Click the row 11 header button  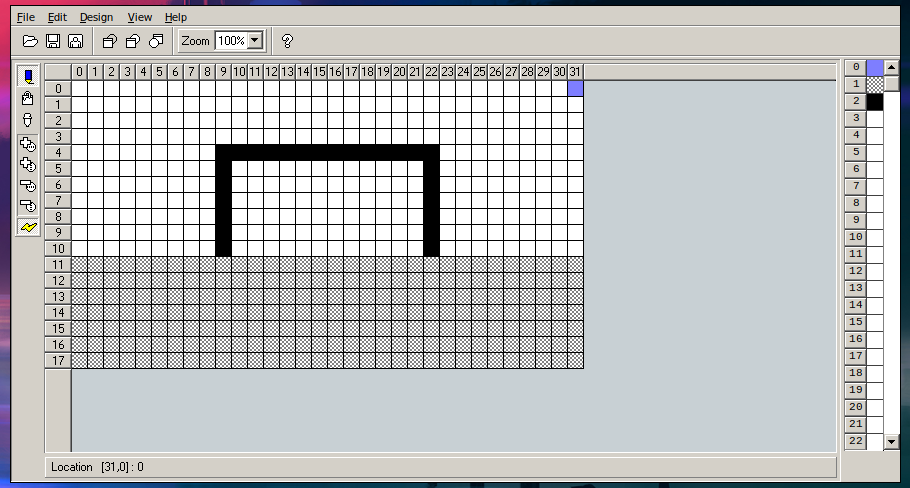(58, 265)
